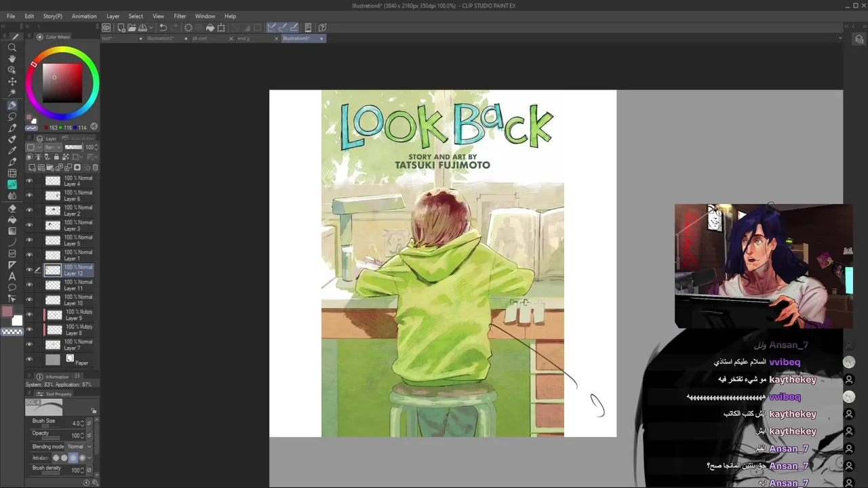
Task: Hide Layer 7 with its eye icon
Action: 29,344
